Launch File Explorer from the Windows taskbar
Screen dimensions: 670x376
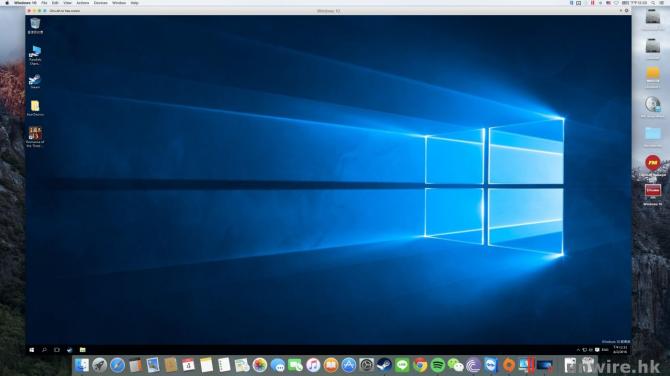coord(82,350)
